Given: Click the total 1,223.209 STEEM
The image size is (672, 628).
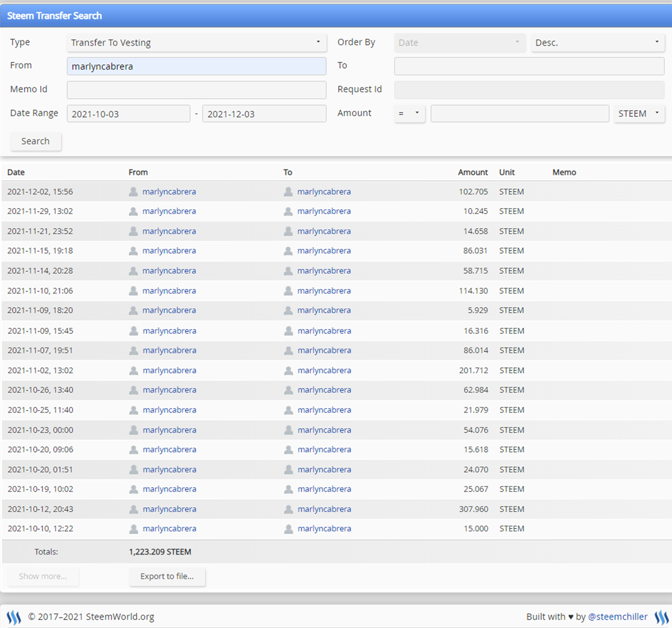Looking at the screenshot, I should coord(160,552).
